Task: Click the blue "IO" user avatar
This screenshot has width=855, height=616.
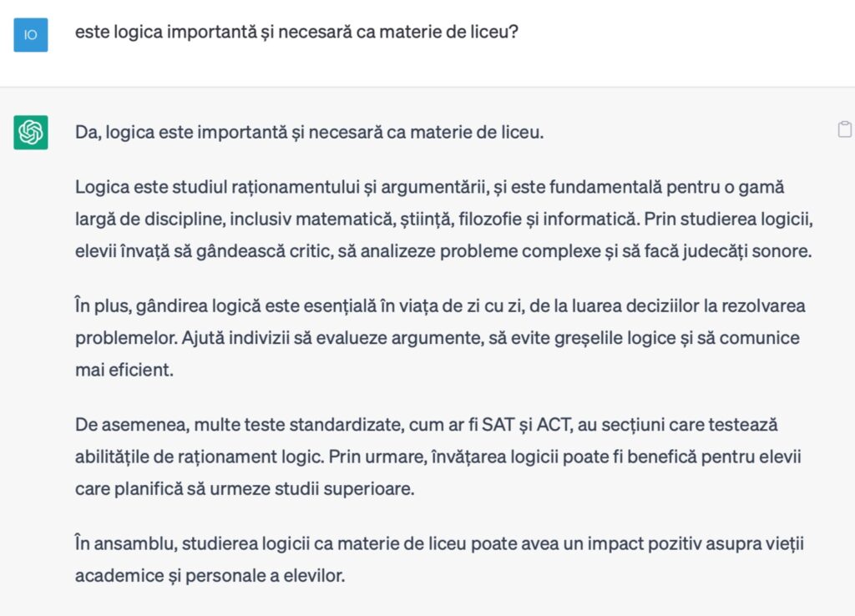Action: point(31,35)
